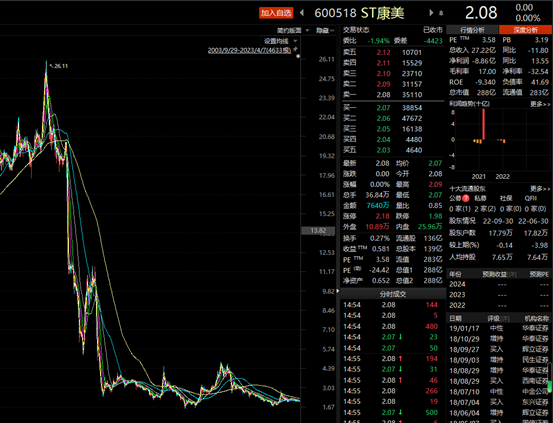Go to next stock with right arrow
Image resolution: width=553 pixels, height=423 pixels.
coord(431,13)
